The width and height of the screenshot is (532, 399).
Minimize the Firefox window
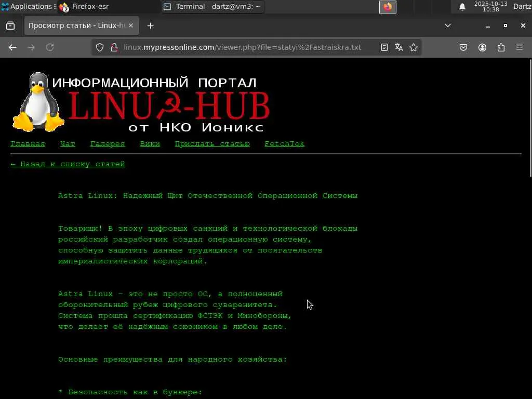(488, 26)
